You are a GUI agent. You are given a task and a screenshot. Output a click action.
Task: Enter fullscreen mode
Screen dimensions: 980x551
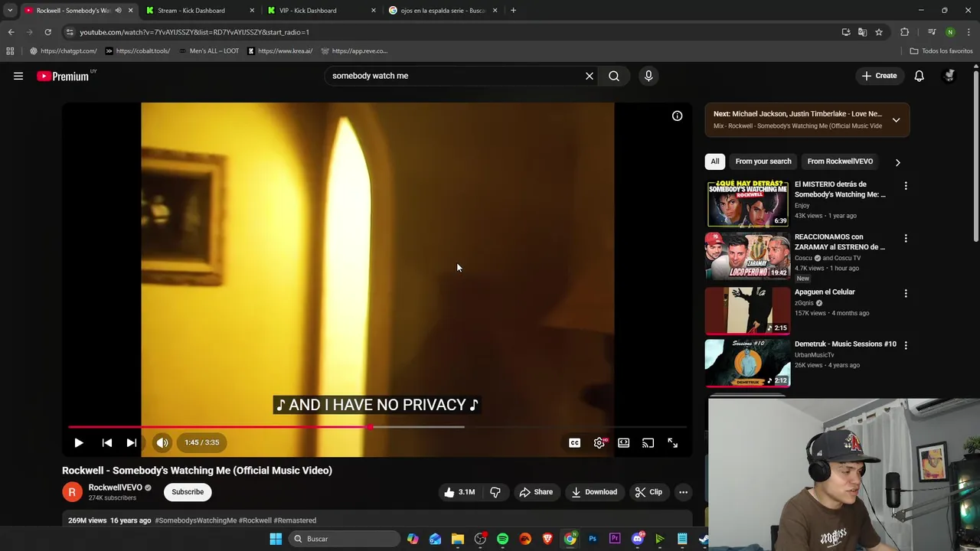click(673, 442)
